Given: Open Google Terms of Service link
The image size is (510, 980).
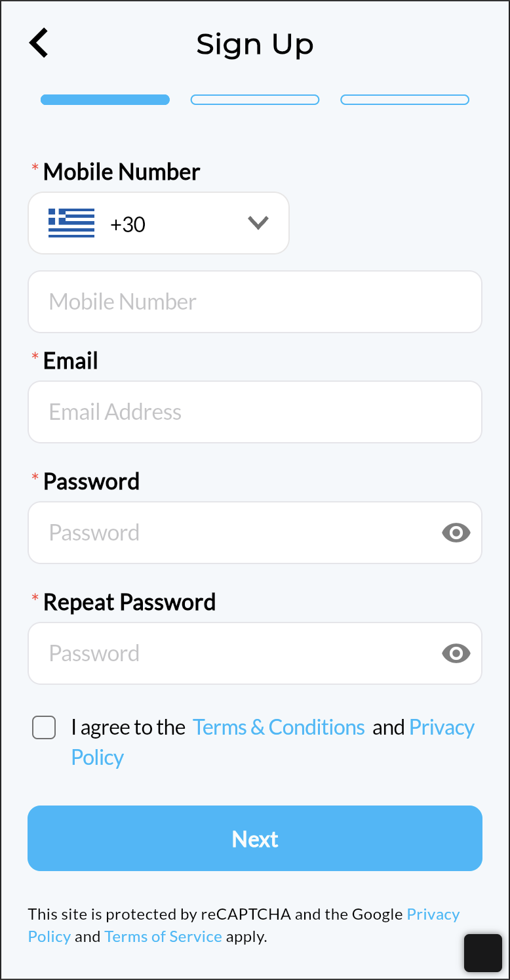Looking at the screenshot, I should pyautogui.click(x=163, y=936).
